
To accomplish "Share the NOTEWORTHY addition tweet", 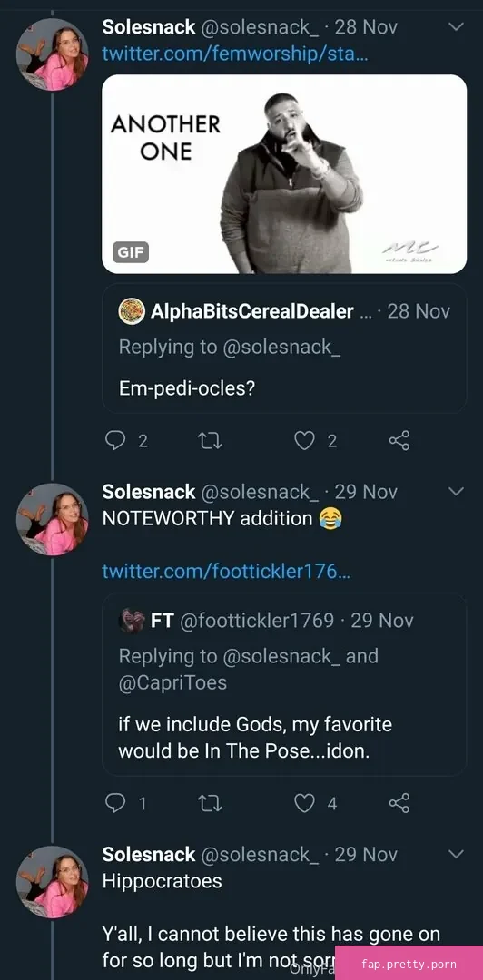I will (399, 802).
